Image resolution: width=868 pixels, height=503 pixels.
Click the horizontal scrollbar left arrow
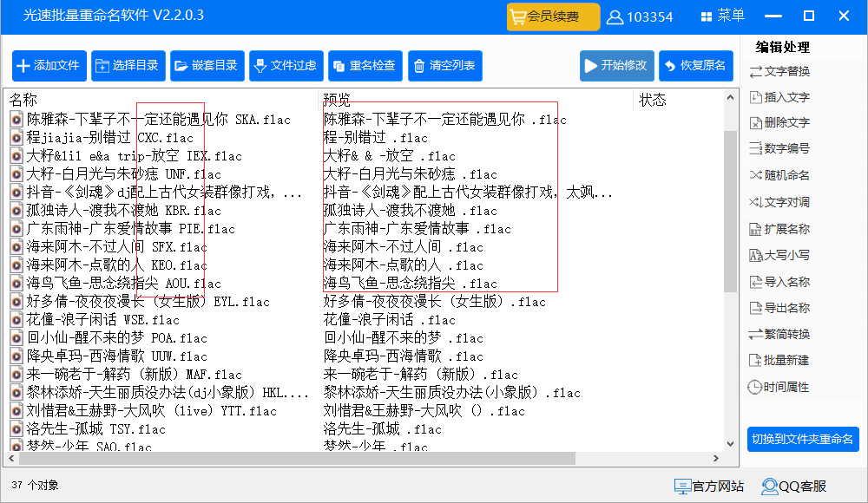11,458
